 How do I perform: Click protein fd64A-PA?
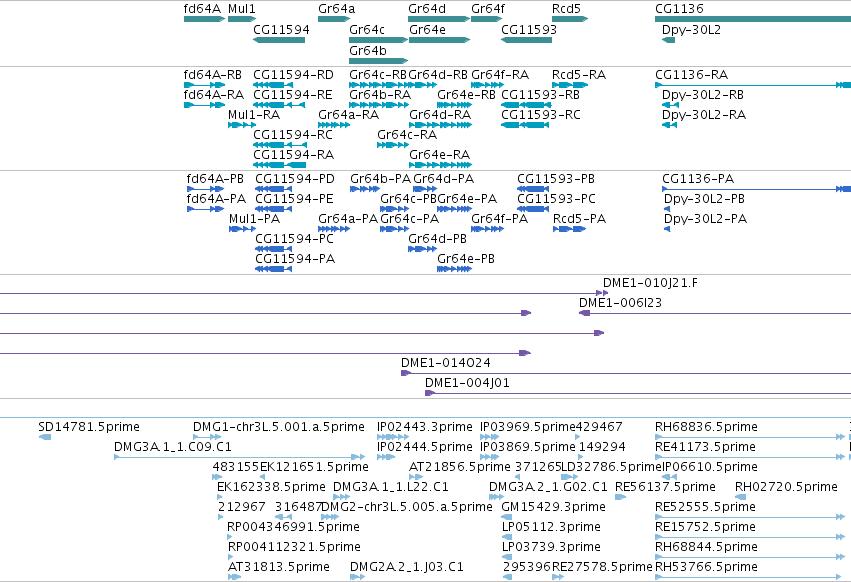click(205, 209)
